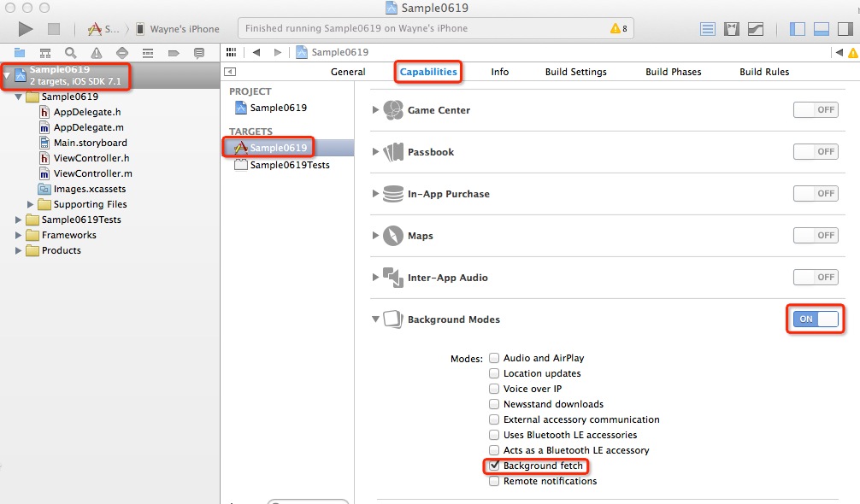Open the Version editor icon
Screen dimensions: 860x504
click(756, 28)
